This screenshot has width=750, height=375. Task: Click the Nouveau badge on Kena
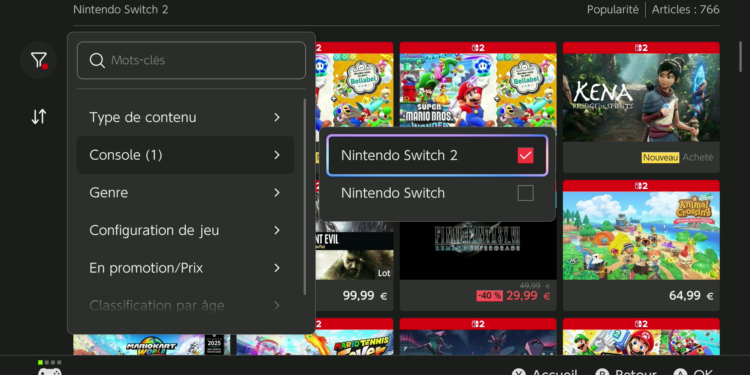click(660, 157)
